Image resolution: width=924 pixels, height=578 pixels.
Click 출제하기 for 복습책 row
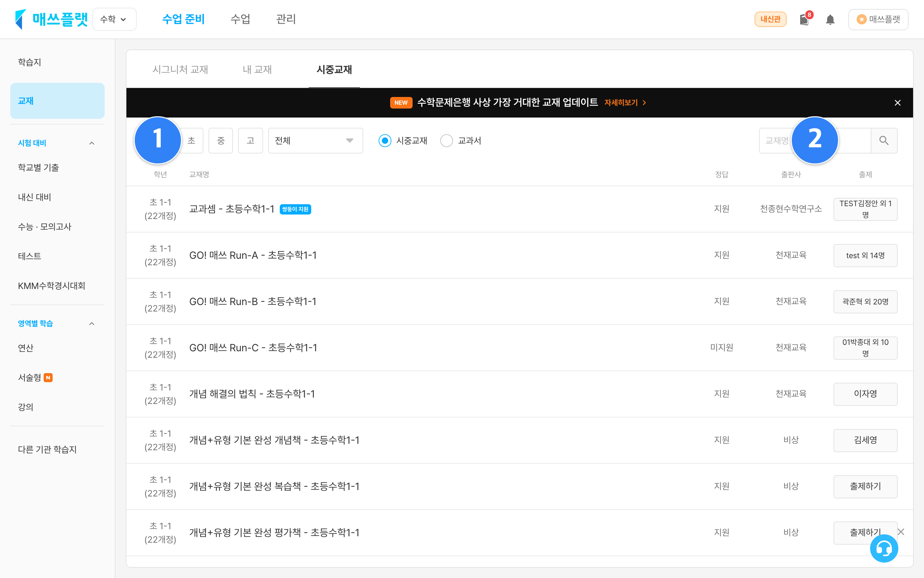865,486
